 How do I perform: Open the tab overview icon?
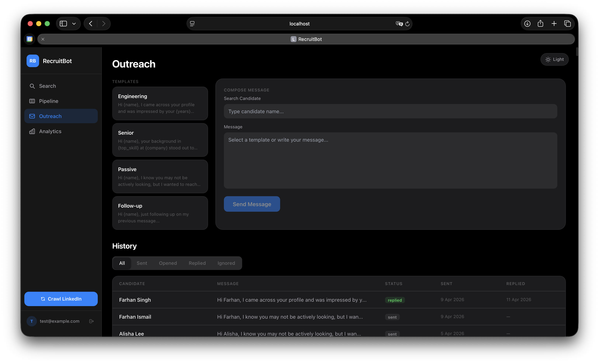567,24
